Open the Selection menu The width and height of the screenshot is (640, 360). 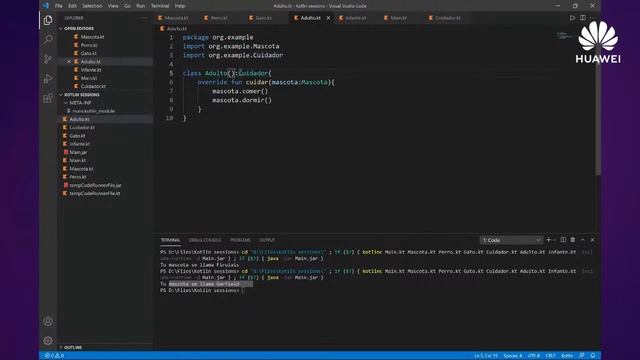pos(92,6)
